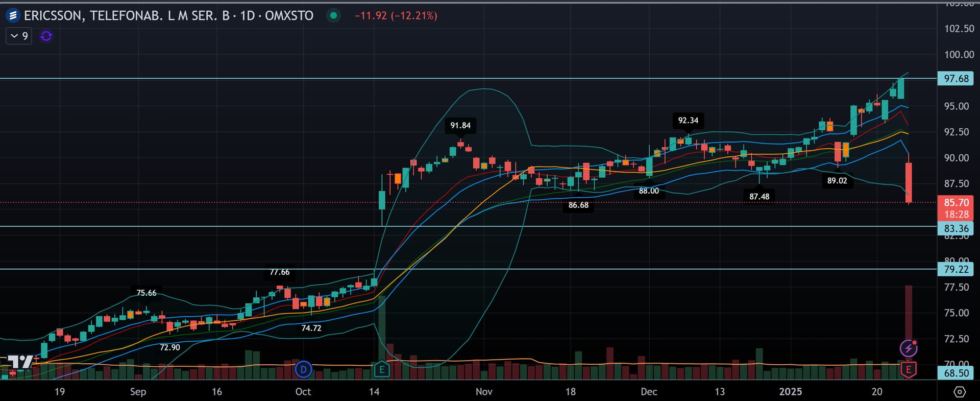
Task: Click the 95.00 price axis label
Action: coord(957,106)
